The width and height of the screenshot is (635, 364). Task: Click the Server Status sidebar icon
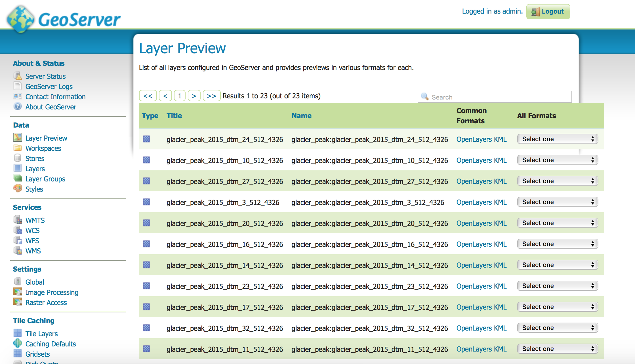[x=18, y=76]
